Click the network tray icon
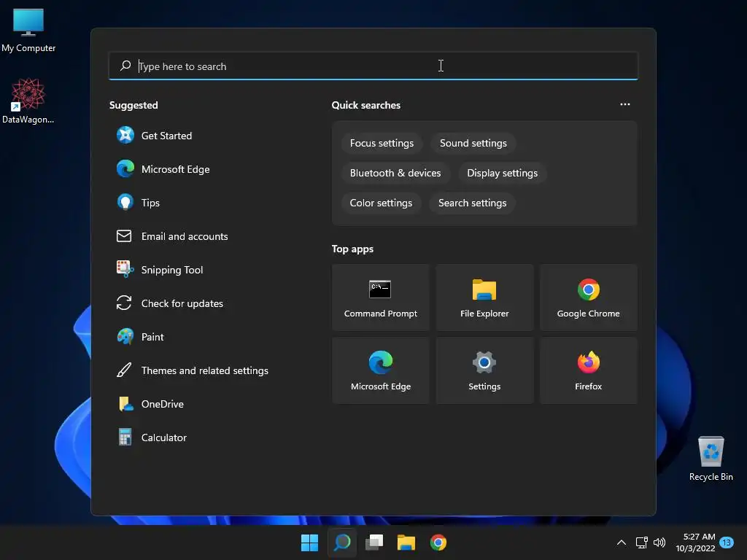Screen dimensions: 747x560 [x=641, y=542]
